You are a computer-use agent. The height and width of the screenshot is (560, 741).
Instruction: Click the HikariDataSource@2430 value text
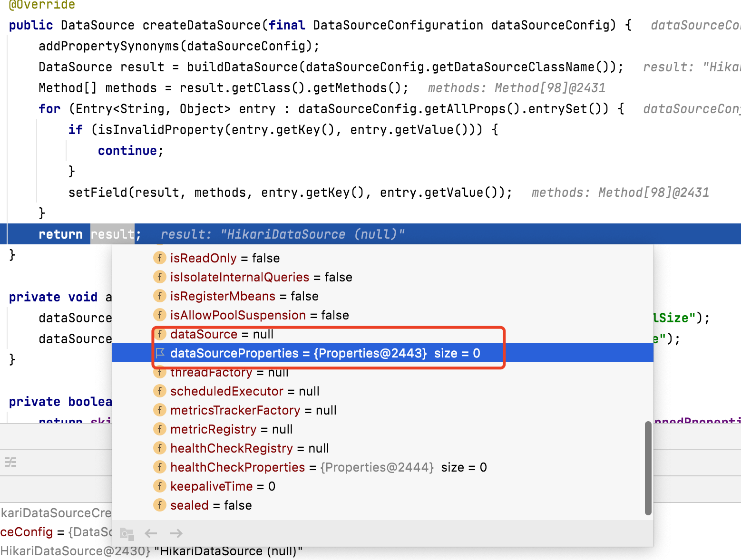tap(71, 550)
